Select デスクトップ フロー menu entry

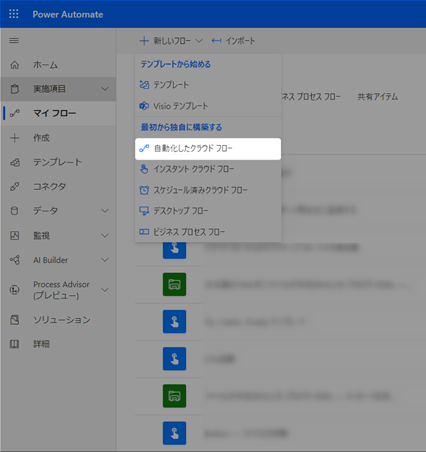(x=208, y=211)
